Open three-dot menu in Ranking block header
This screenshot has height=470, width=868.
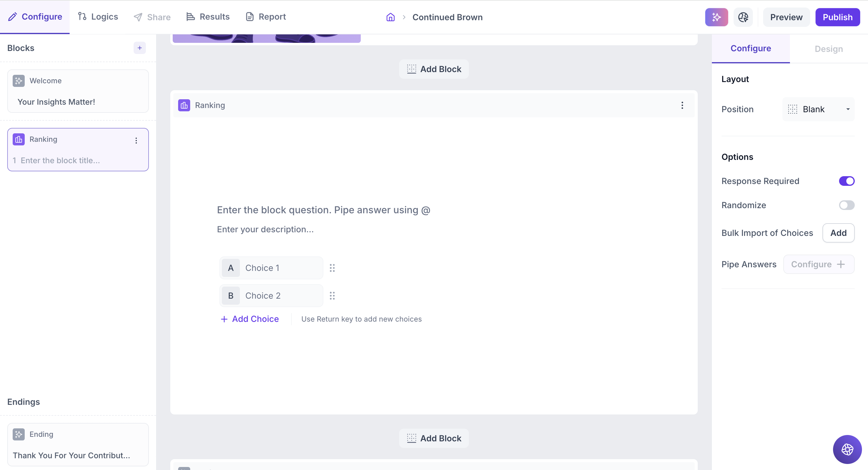tap(682, 105)
